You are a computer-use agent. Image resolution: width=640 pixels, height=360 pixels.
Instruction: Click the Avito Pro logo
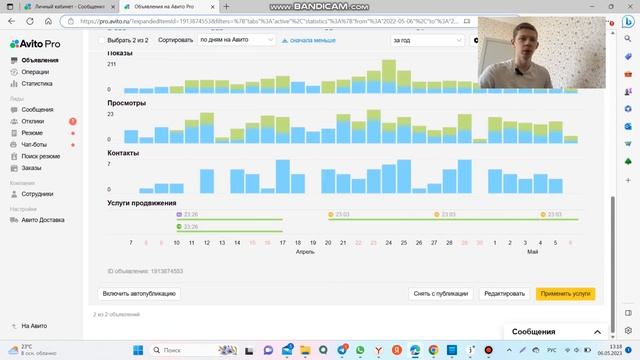click(x=35, y=44)
